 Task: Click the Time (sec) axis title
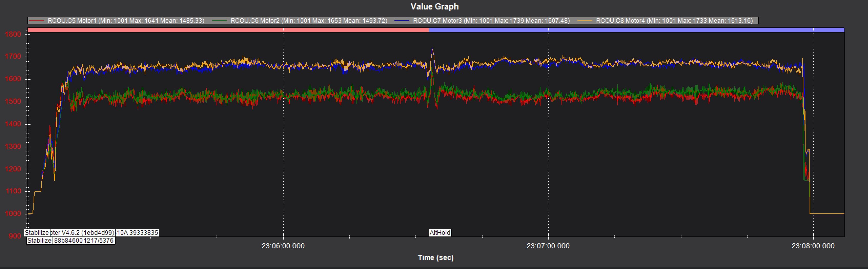(x=435, y=258)
